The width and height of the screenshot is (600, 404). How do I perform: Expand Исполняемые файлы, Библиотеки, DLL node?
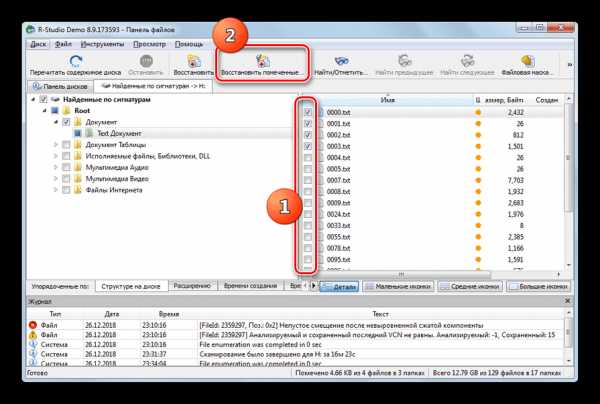coord(56,156)
